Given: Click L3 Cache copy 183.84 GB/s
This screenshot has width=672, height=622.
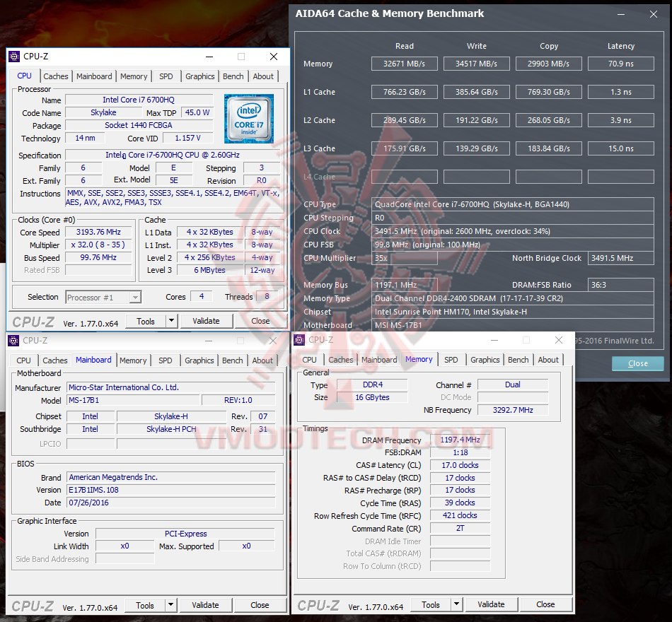Looking at the screenshot, I should click(549, 148).
